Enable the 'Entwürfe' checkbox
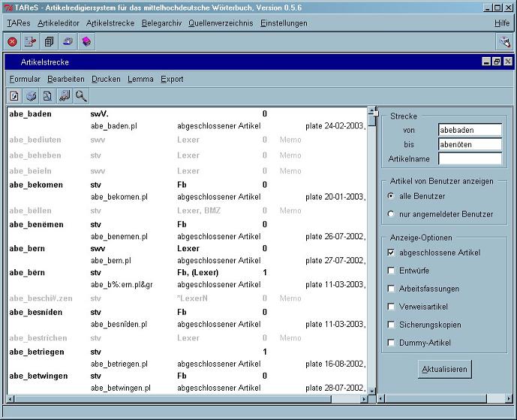Image resolution: width=517 pixels, height=420 pixels. pos(391,271)
